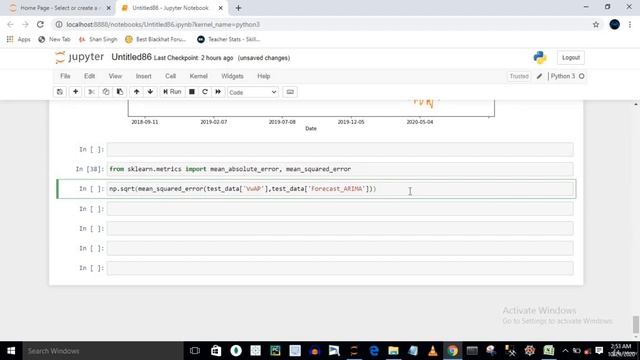Switch to the Untitled86 Jupyter Notebook tab
The image size is (640, 360).
[170, 8]
